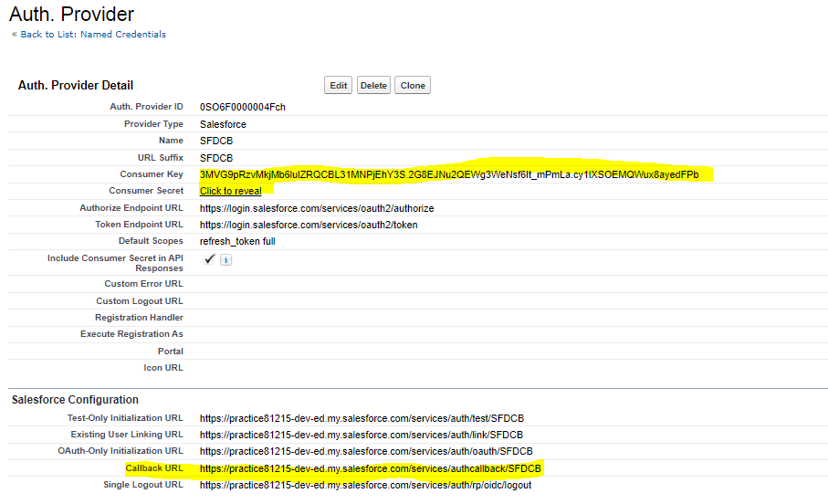Click Default Scopes value refresh_token full
The width and height of the screenshot is (828, 504).
(x=237, y=241)
